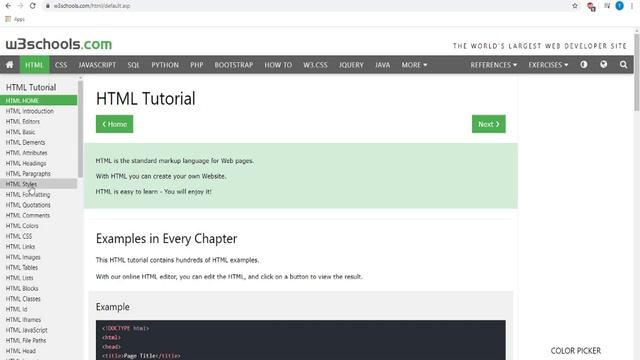Open the JAVA navbar item
Image resolution: width=640 pixels, height=360 pixels.
click(x=382, y=64)
